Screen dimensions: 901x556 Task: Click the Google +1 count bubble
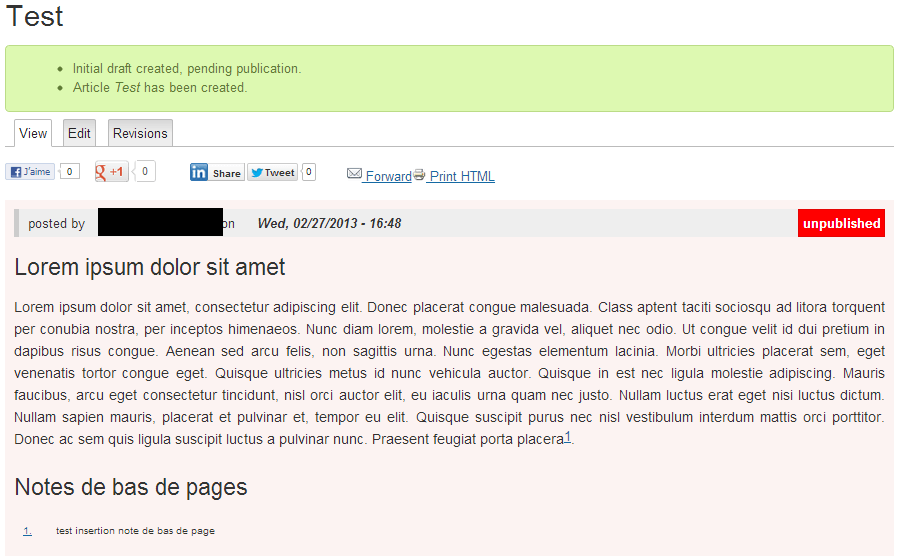coord(145,172)
